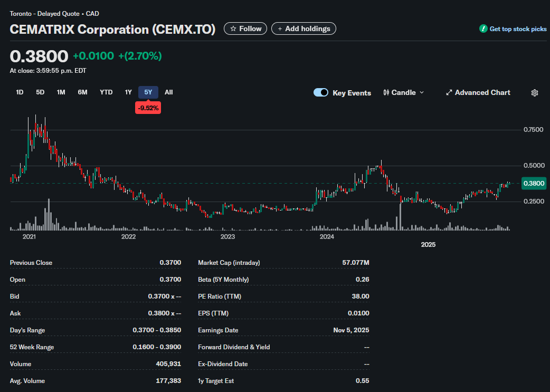This screenshot has height=392, width=550.
Task: Click the EPS (TTM) label
Action: [x=213, y=313]
